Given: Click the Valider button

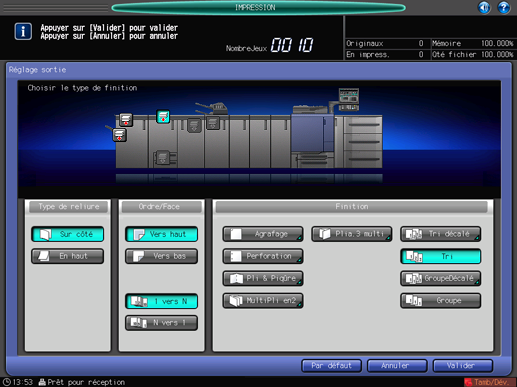Looking at the screenshot, I should 463,366.
